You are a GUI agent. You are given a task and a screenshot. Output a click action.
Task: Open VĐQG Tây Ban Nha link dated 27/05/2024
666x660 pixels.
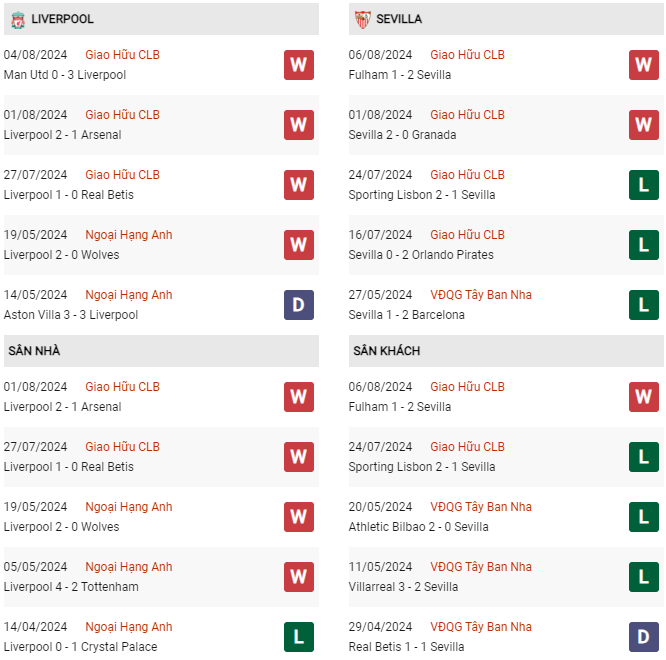coord(481,295)
